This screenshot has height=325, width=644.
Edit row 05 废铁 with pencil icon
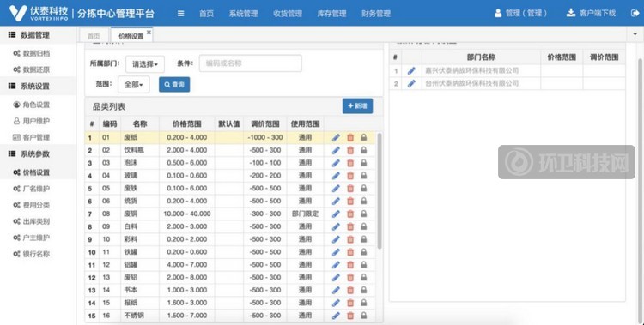336,189
